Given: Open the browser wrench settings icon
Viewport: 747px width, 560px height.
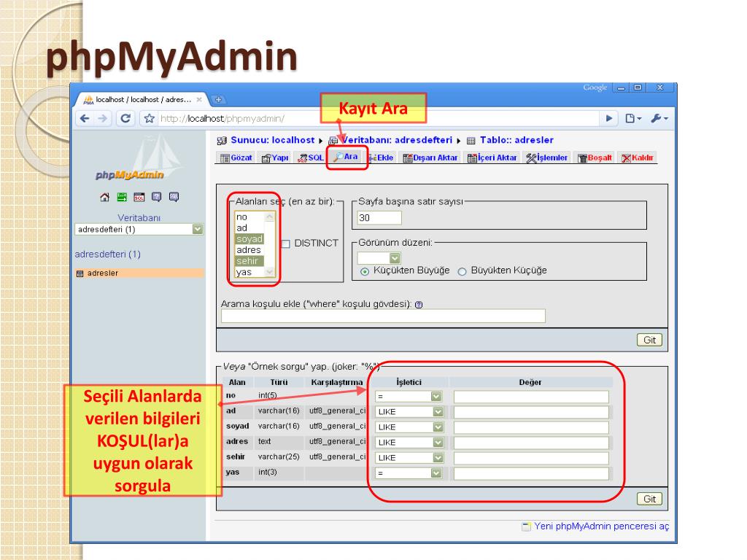Looking at the screenshot, I should (659, 118).
